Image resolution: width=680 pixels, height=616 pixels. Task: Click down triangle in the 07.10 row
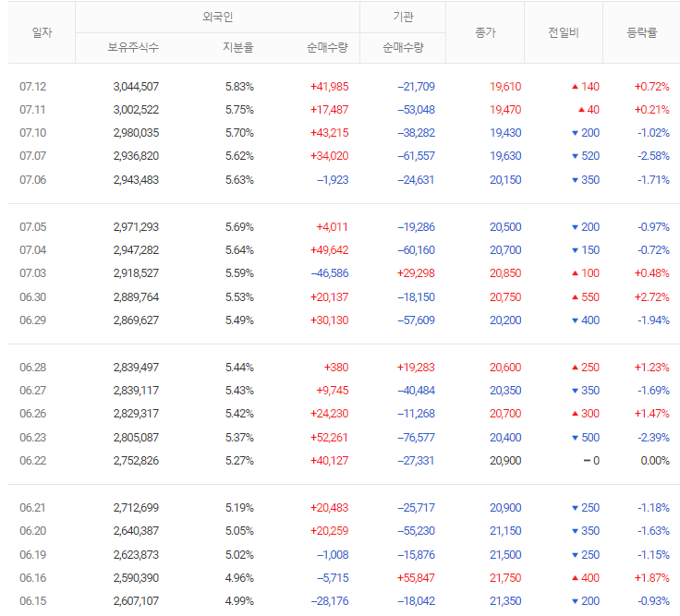[575, 133]
